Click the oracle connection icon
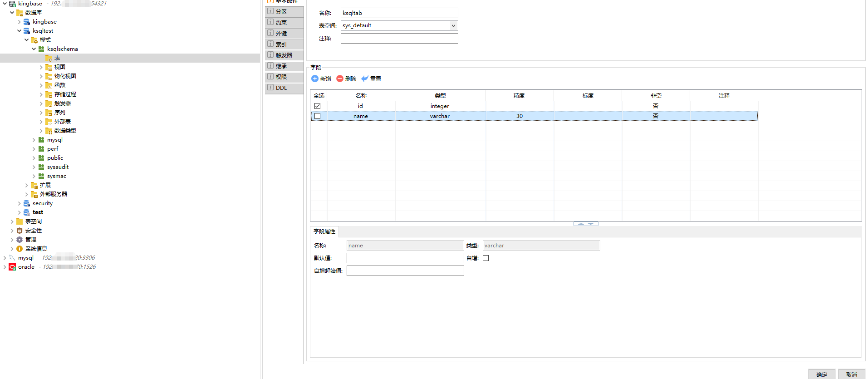 (12, 267)
